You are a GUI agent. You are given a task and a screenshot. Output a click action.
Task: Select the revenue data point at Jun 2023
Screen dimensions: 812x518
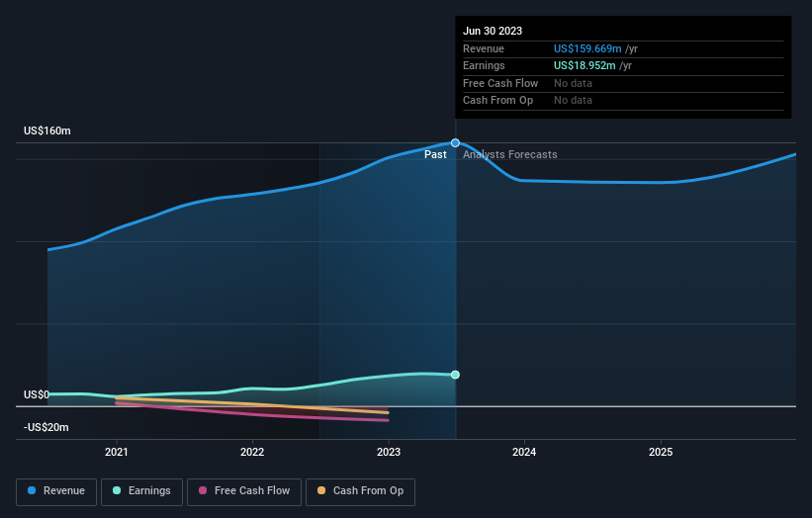(455, 142)
